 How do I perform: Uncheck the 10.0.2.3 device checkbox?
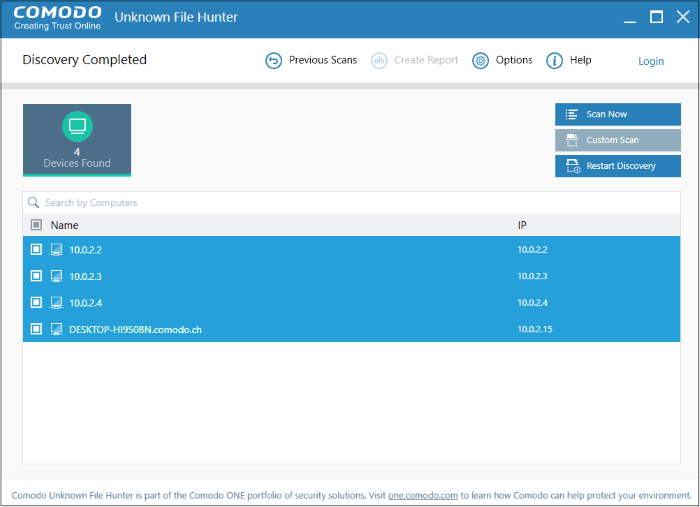(x=36, y=276)
